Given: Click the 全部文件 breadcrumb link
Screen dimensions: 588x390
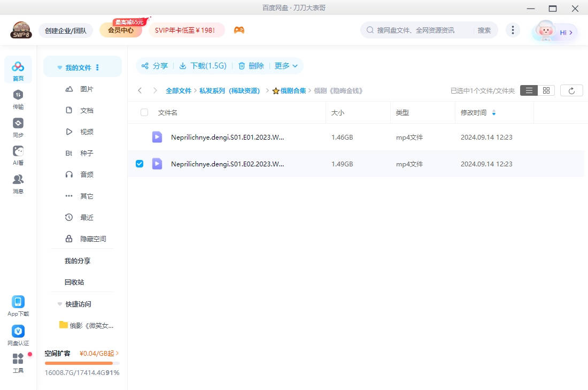Looking at the screenshot, I should [178, 91].
